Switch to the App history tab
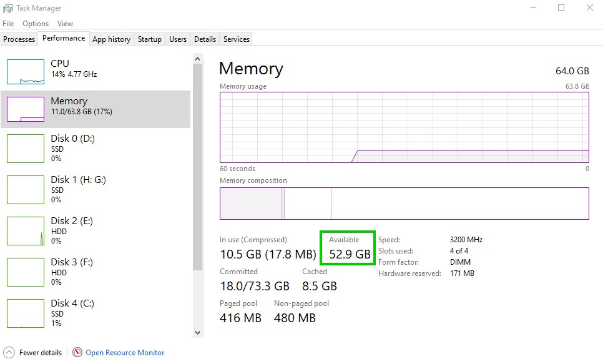The width and height of the screenshot is (603, 364). tap(111, 39)
